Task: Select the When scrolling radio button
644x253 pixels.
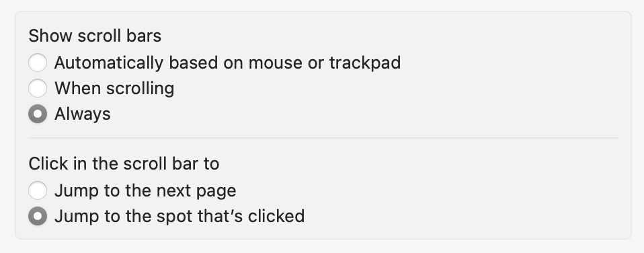Action: tap(38, 88)
